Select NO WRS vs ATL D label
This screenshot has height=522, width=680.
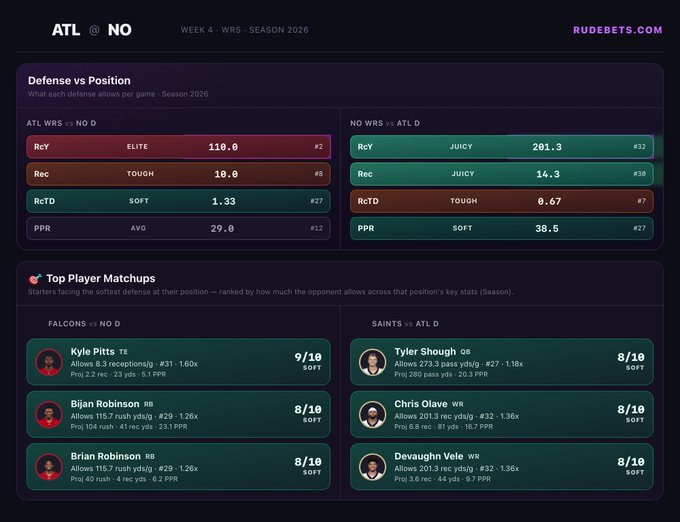[x=385, y=123]
